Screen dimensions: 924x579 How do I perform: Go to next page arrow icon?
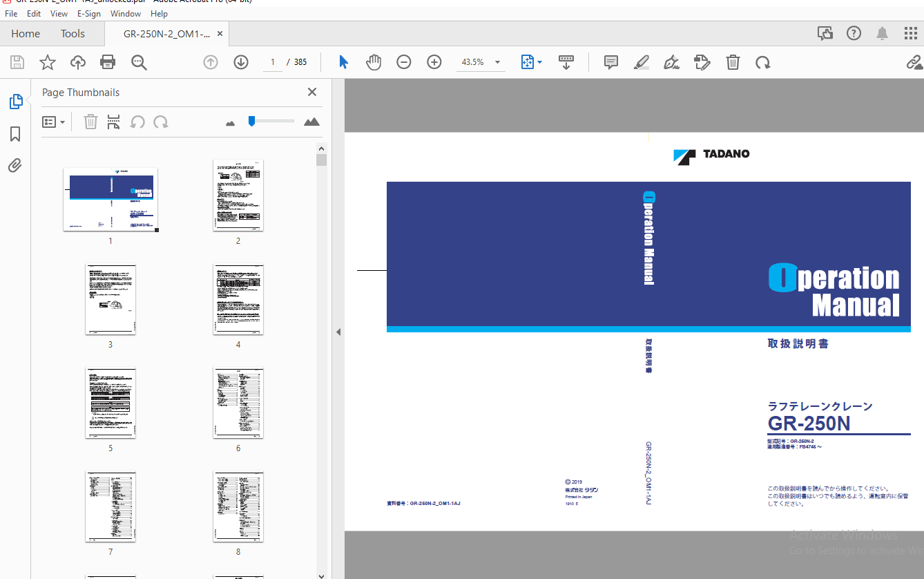click(241, 62)
